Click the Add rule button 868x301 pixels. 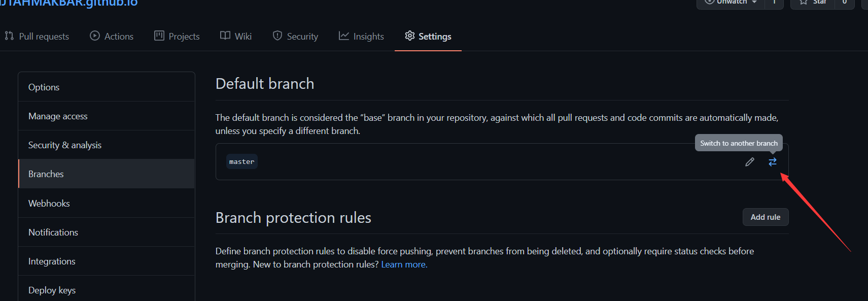tap(765, 217)
